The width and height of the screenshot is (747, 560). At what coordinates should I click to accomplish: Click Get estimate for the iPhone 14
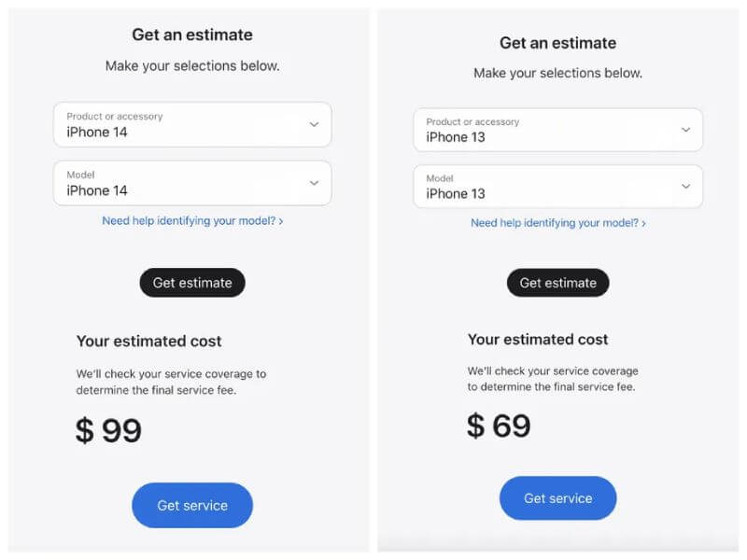pyautogui.click(x=192, y=282)
